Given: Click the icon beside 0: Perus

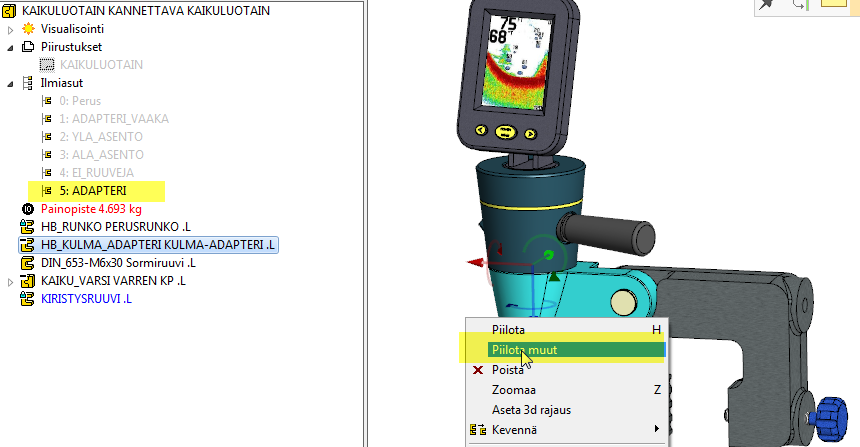Looking at the screenshot, I should point(47,101).
